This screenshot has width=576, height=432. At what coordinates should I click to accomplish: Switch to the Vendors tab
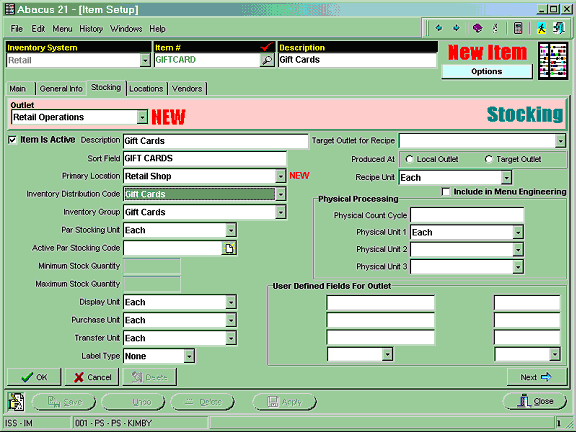pos(187,89)
